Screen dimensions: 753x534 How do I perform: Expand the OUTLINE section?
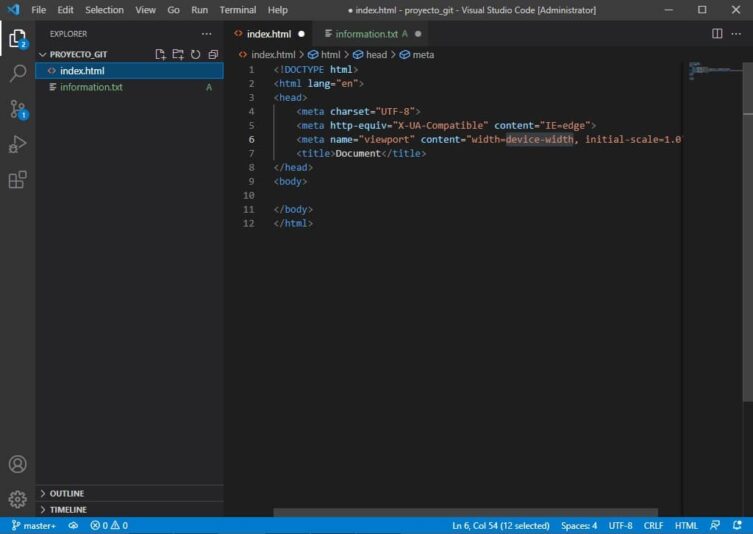tap(67, 493)
